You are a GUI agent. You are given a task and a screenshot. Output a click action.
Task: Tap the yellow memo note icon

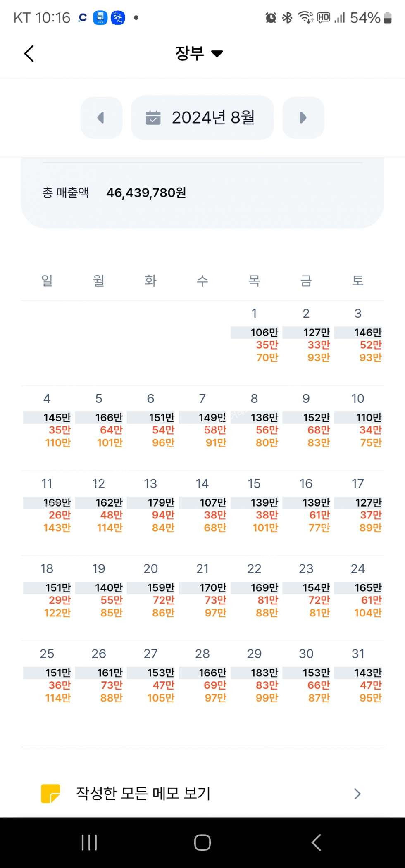coord(50,793)
